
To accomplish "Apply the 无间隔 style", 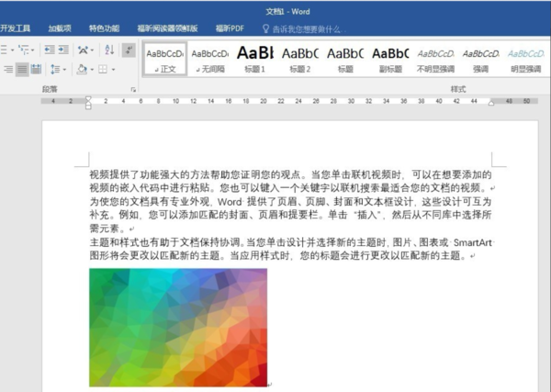I will 210,59.
